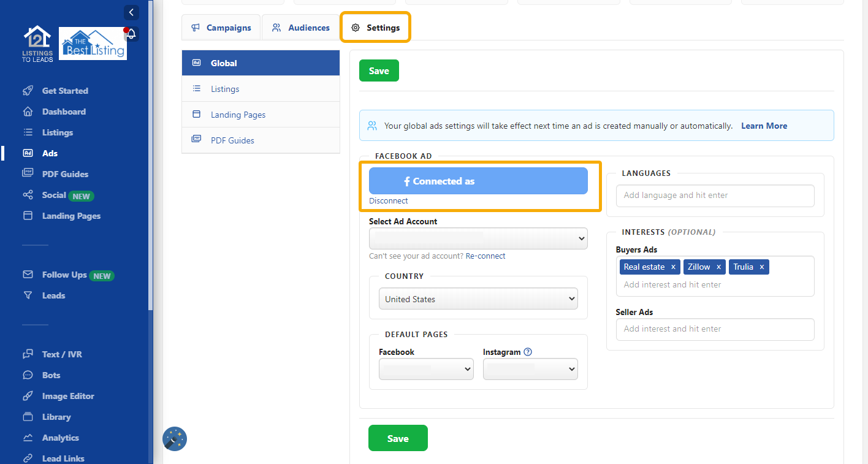The height and width of the screenshot is (464, 868).
Task: Open the Country dropdown showing United States
Action: point(478,299)
